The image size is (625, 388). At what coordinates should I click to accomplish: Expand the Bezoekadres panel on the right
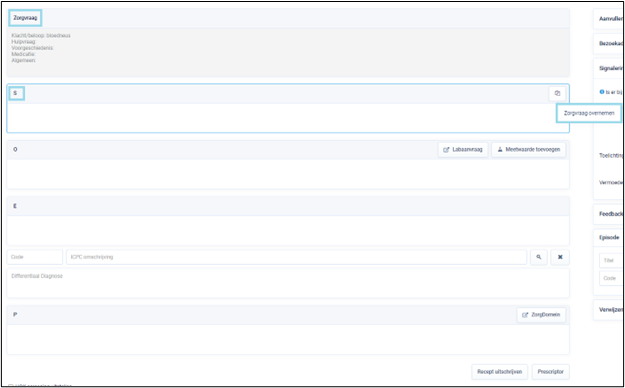tap(609, 44)
